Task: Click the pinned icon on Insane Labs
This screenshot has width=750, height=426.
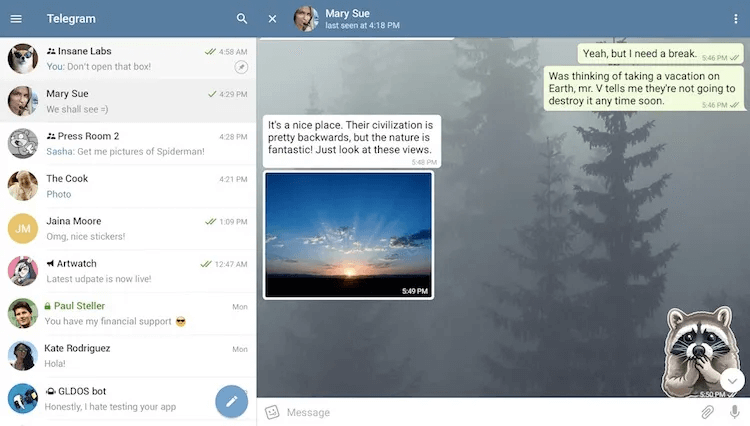Action: pos(241,67)
